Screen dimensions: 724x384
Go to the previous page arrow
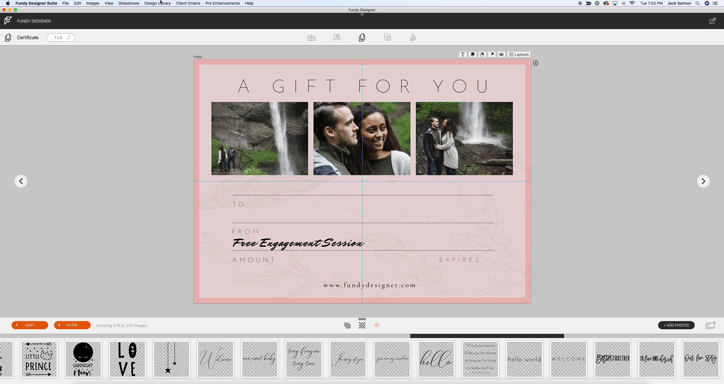click(21, 181)
